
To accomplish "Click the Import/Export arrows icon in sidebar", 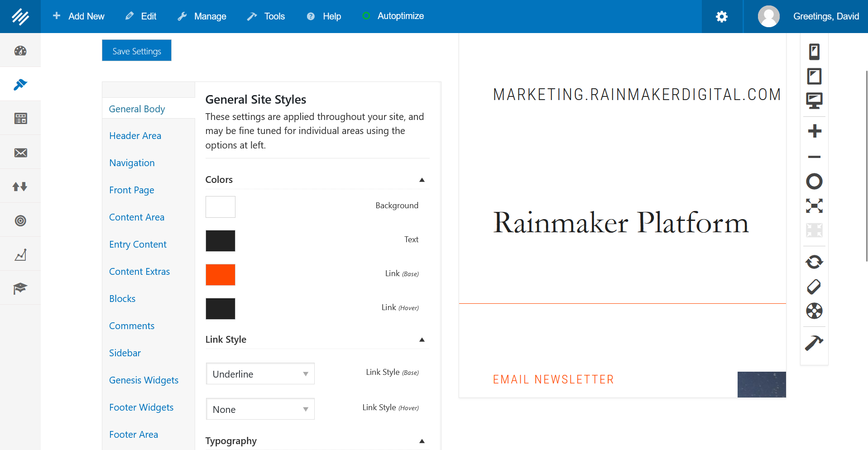I will coord(20,186).
